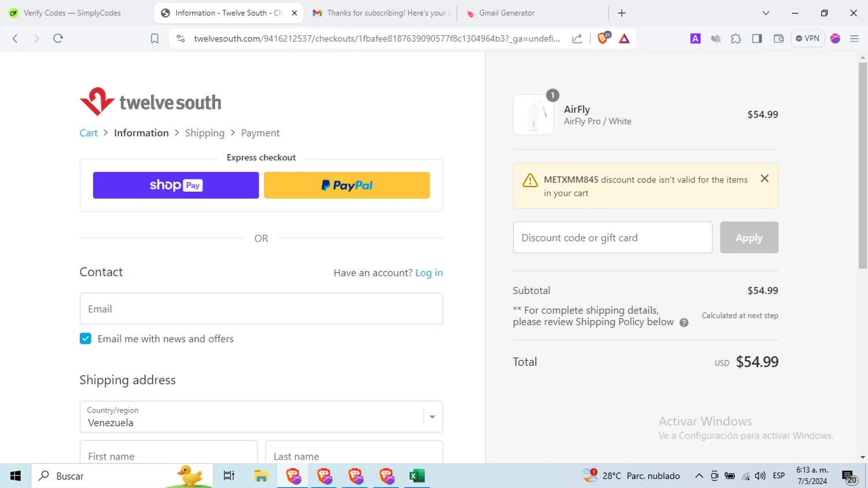Open site settings icon in address bar
Screen dimensions: 868x488
181,38
